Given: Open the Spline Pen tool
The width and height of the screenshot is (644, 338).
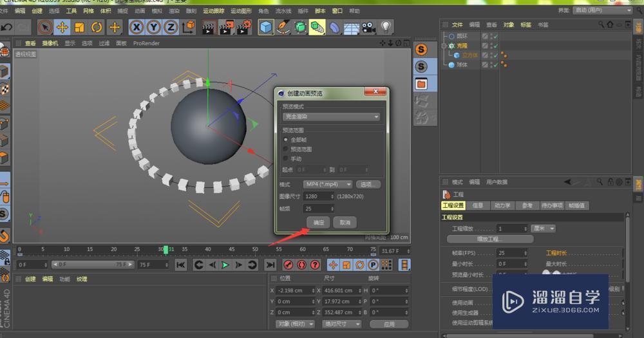Looking at the screenshot, I should point(283,28).
